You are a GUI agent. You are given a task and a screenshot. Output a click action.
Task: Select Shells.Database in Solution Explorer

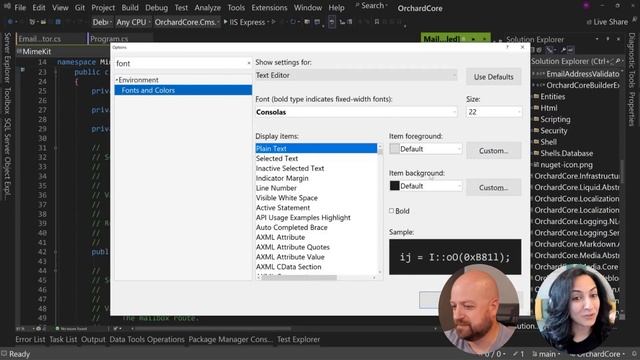pyautogui.click(x=567, y=153)
